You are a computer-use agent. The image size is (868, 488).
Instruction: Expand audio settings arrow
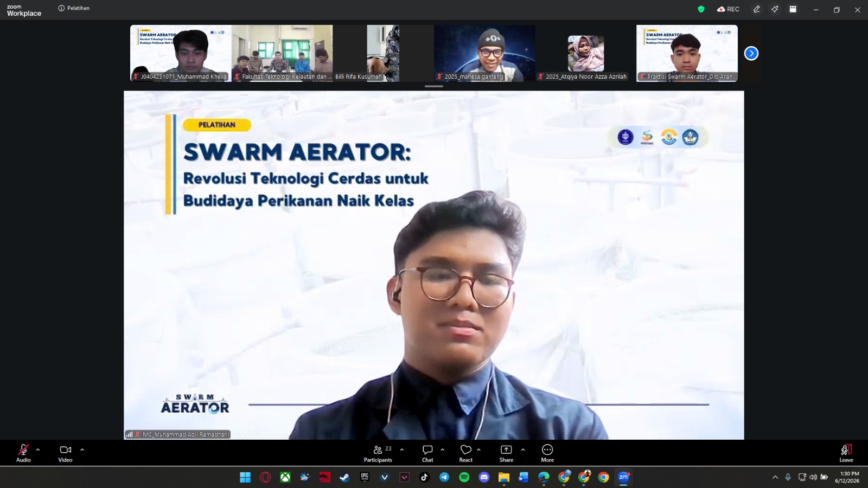pyautogui.click(x=38, y=450)
